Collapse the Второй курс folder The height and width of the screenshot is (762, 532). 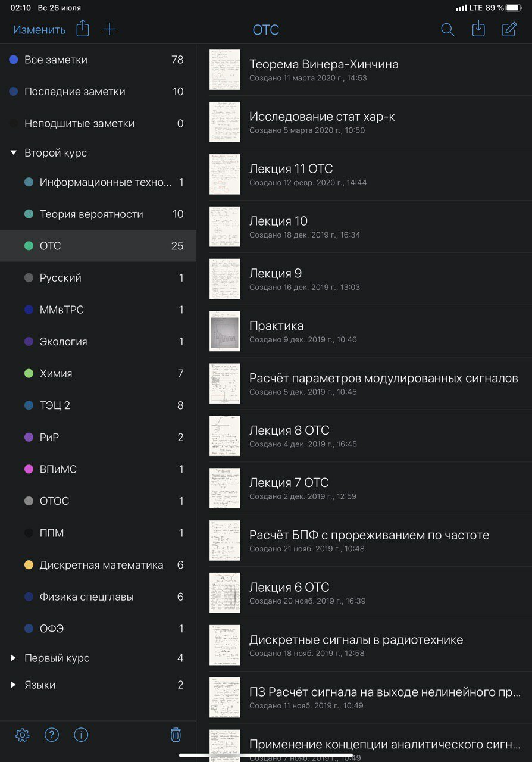(x=13, y=153)
